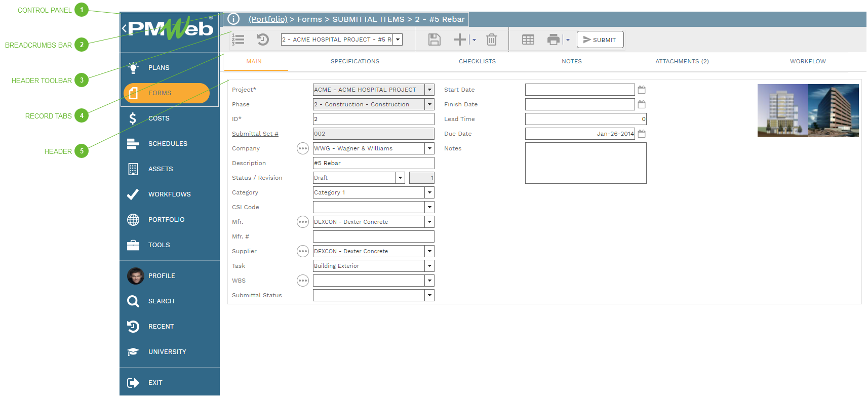
Task: Open the Start Date calendar picker
Action: [x=642, y=90]
